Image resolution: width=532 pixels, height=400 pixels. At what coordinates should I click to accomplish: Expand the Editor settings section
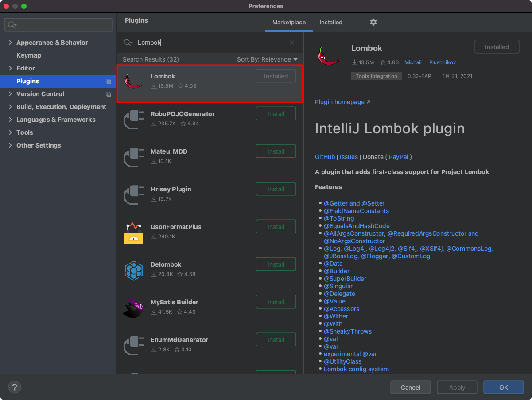(x=10, y=68)
